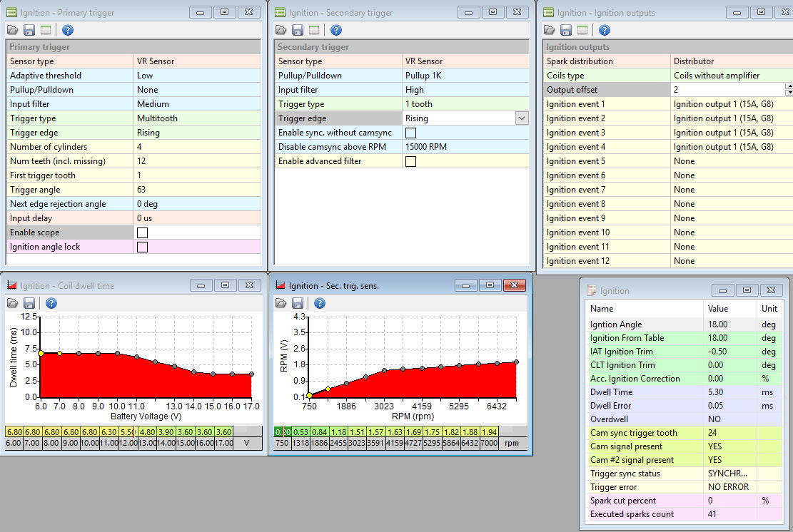Click the Value column header in Ignition log
793x532 pixels.
[x=717, y=309]
